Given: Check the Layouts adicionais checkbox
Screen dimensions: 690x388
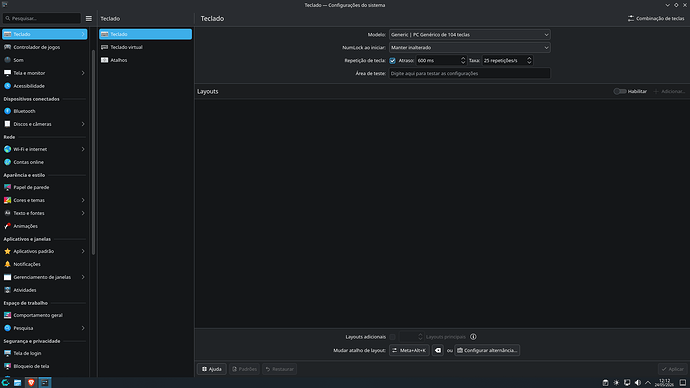Looking at the screenshot, I should point(393,337).
